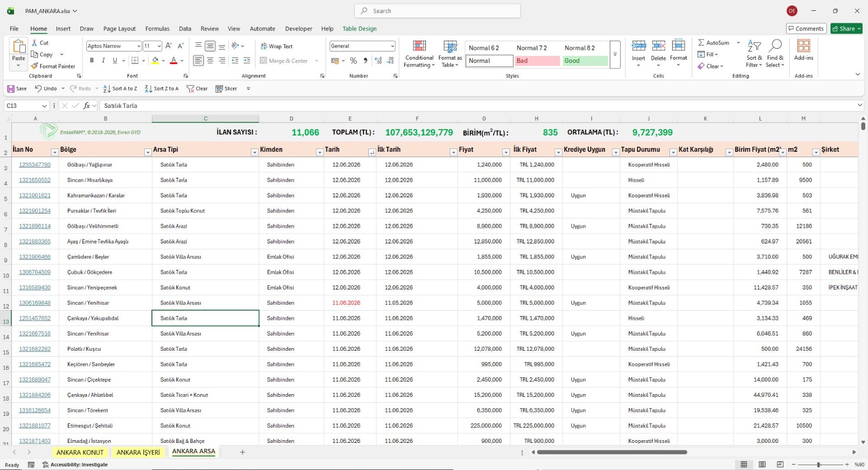Add a new sheet with plus button
The width and height of the screenshot is (868, 470).
coord(242,452)
